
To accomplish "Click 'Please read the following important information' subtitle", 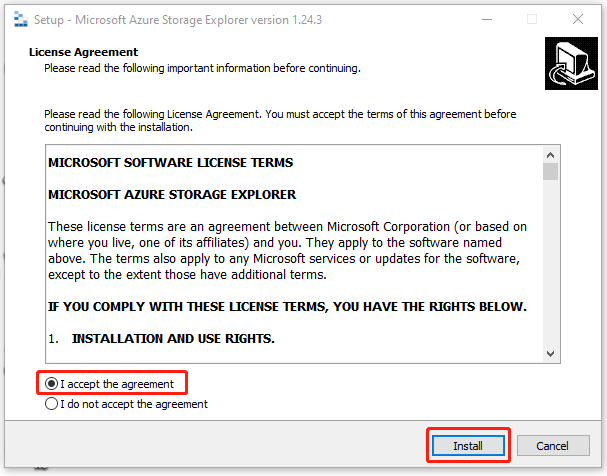I will [x=202, y=68].
